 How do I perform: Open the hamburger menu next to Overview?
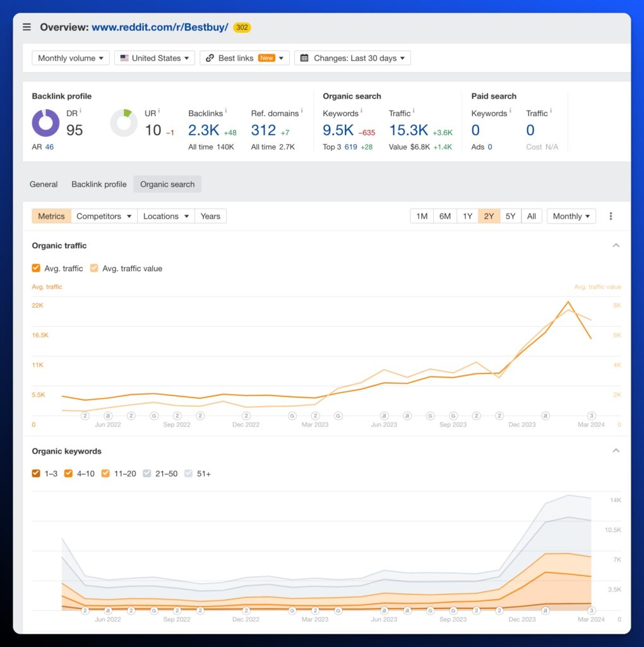(27, 27)
